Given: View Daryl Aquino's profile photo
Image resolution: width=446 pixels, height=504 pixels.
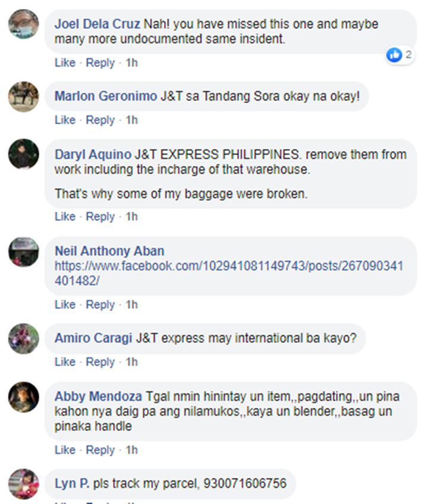Looking at the screenshot, I should (23, 154).
